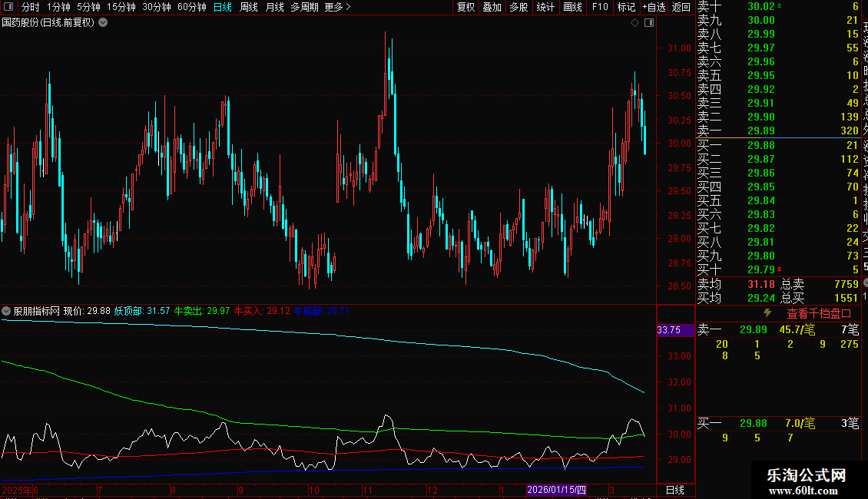Expand the 国药股份 chart title dropdown
The width and height of the screenshot is (868, 499).
[x=103, y=22]
